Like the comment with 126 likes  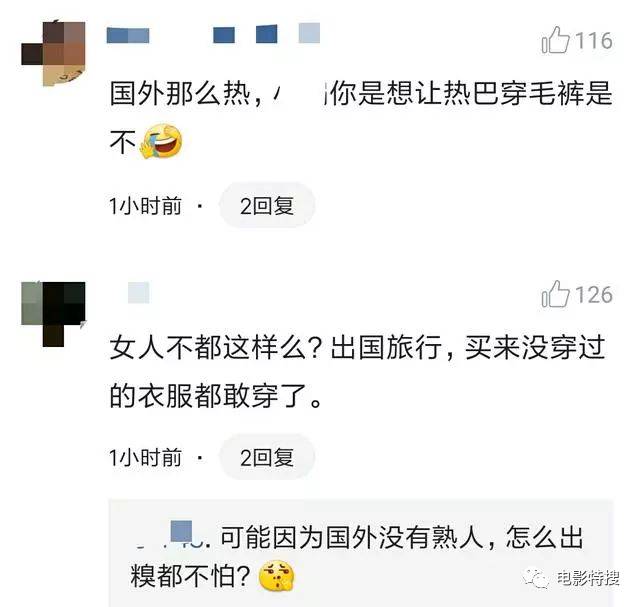click(x=555, y=294)
